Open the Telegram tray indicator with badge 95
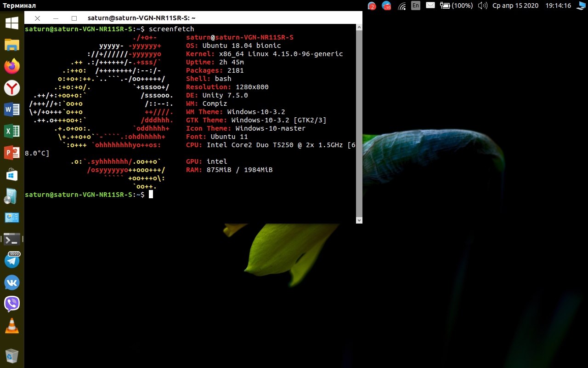588x368 pixels. [386, 6]
